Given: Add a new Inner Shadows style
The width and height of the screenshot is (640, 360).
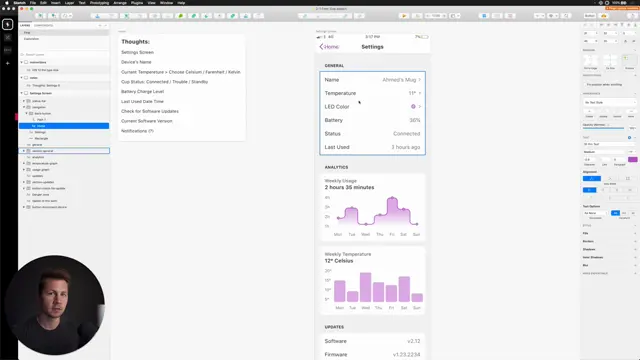Looking at the screenshot, I should 635,258.
